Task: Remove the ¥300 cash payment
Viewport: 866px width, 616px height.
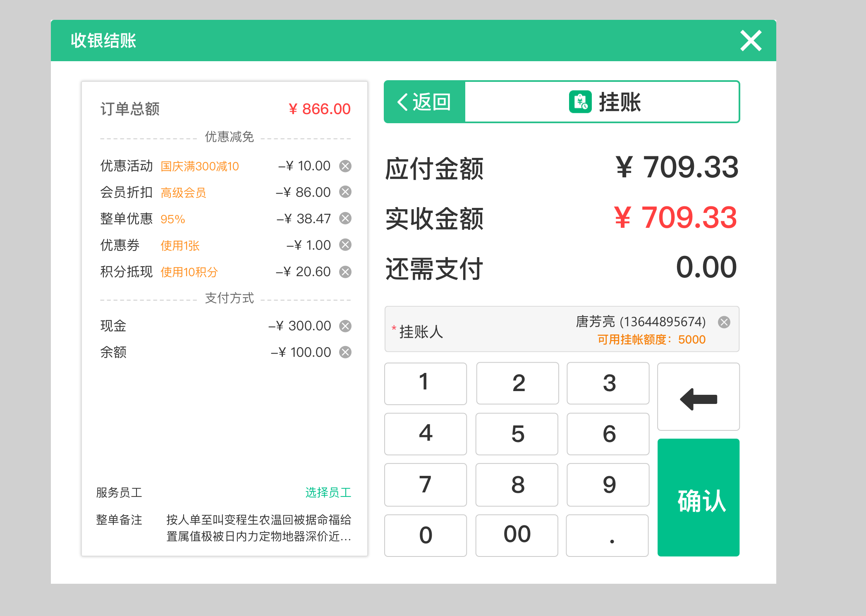Action: pos(346,325)
